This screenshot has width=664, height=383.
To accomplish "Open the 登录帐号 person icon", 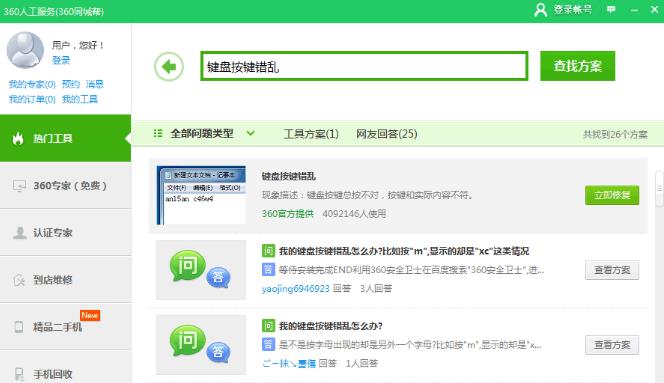I will [x=540, y=9].
